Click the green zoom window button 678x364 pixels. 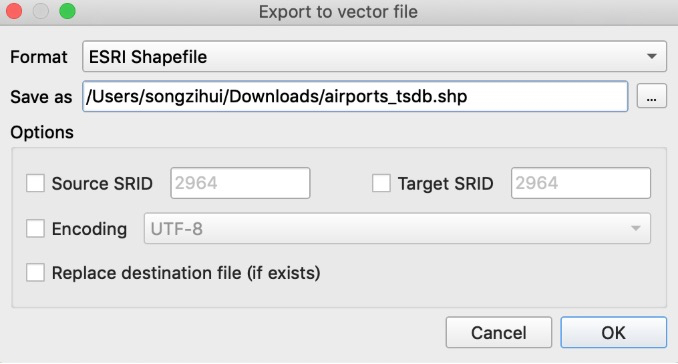pyautogui.click(x=67, y=11)
